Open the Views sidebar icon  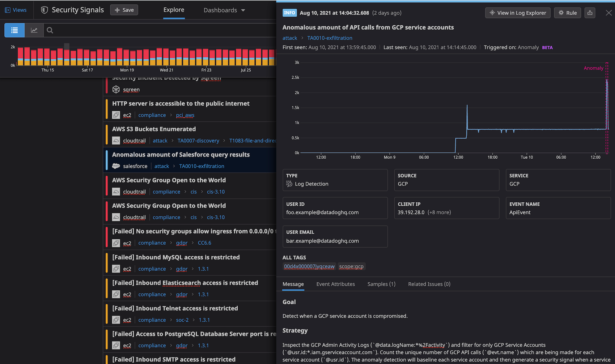8,10
